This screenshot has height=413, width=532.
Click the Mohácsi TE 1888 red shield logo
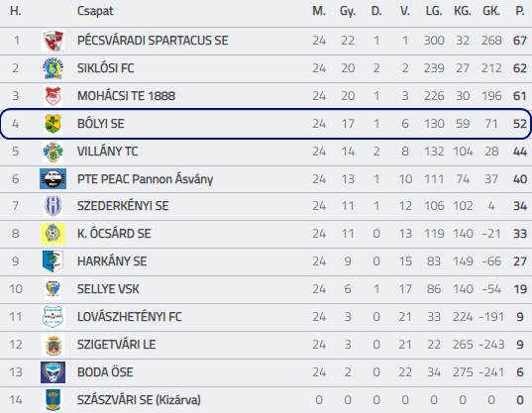pos(53,96)
